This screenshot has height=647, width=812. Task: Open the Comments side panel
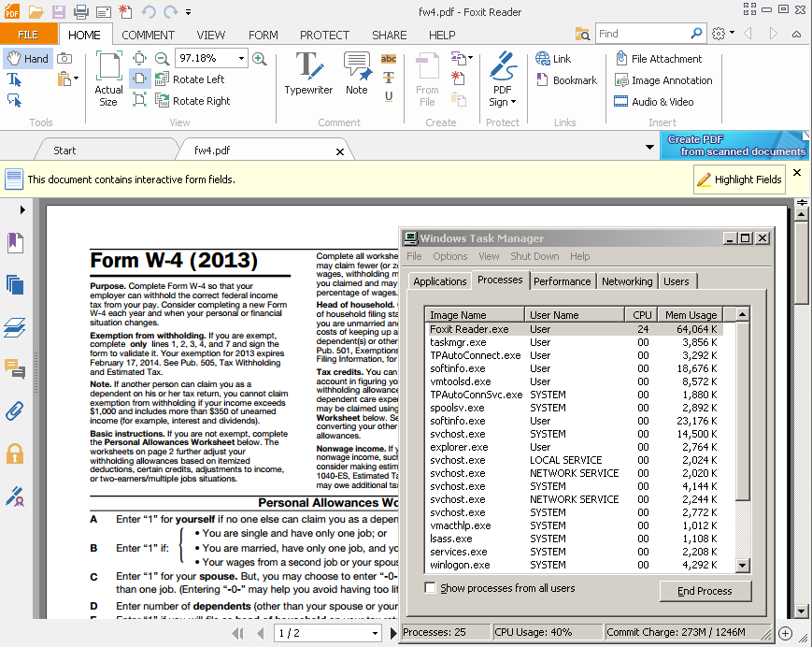click(15, 368)
